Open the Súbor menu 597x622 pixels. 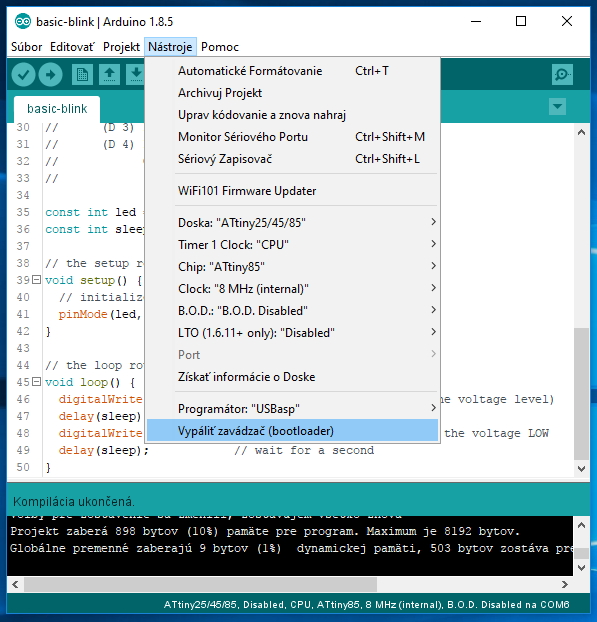[26, 47]
